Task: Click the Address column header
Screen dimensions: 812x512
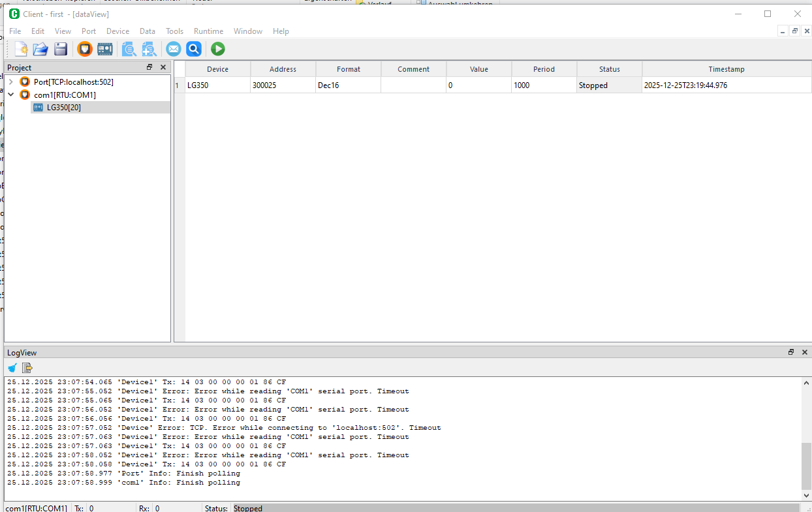Action: point(283,69)
